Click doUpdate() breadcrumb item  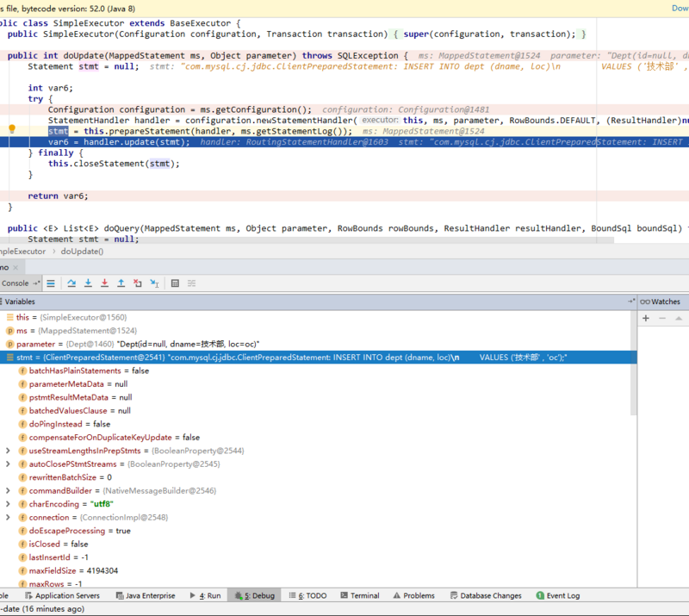click(x=82, y=252)
